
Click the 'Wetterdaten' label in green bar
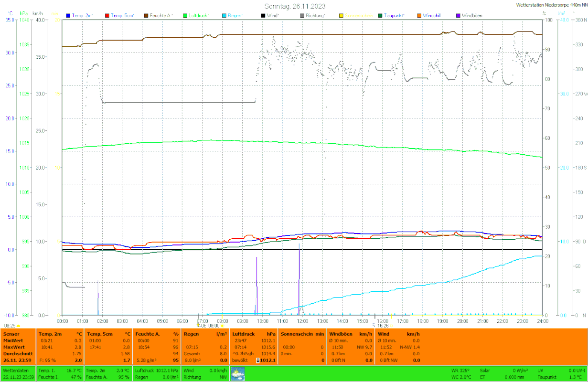[x=15, y=371]
